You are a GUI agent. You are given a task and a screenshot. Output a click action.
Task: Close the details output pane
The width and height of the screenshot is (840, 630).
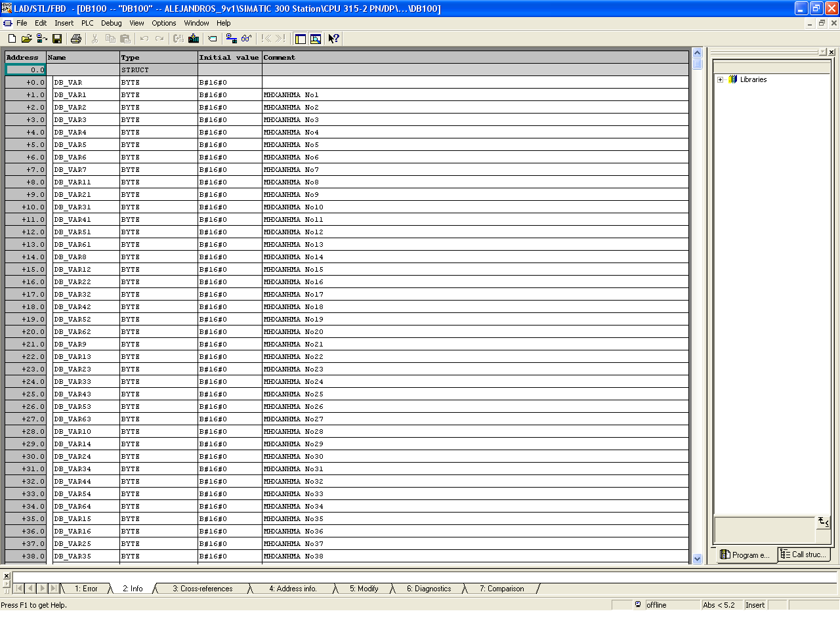[7, 576]
